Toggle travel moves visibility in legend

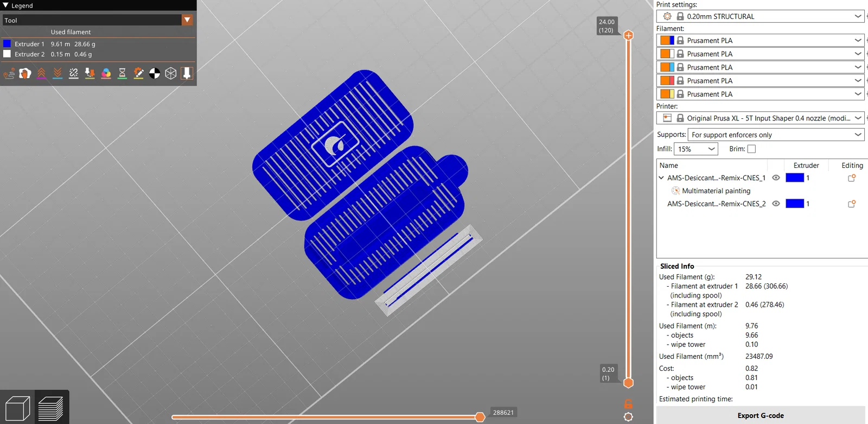click(9, 73)
